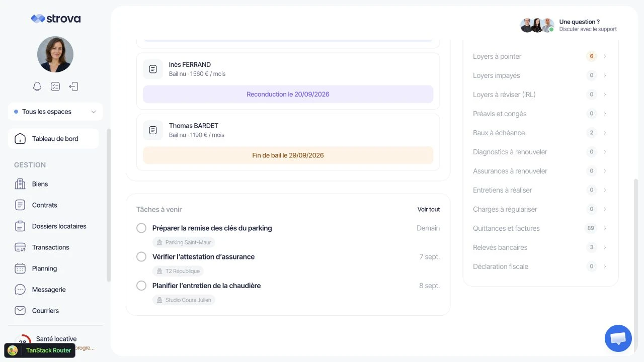Click the Tableau de bord home icon
The height and width of the screenshot is (362, 644).
pos(20,139)
